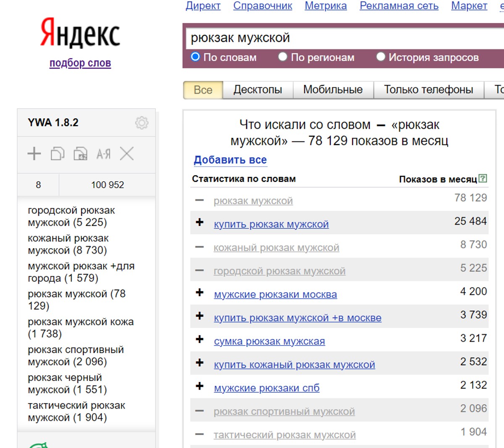Image resolution: width=504 pixels, height=448 pixels.
Task: Select YWA entry 'рюкзак спортивный мужской (2 096)'
Action: (x=76, y=356)
